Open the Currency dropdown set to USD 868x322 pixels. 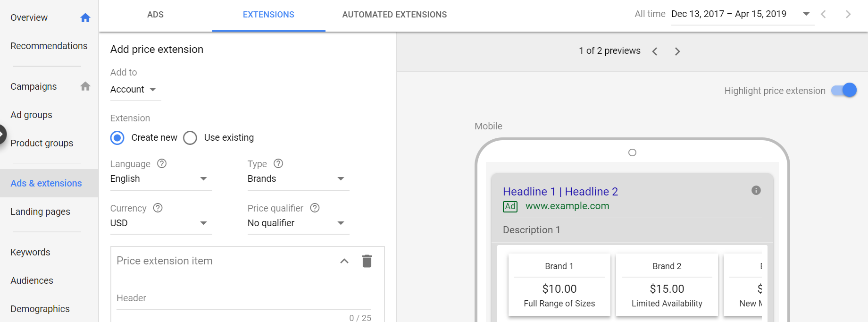pyautogui.click(x=161, y=223)
